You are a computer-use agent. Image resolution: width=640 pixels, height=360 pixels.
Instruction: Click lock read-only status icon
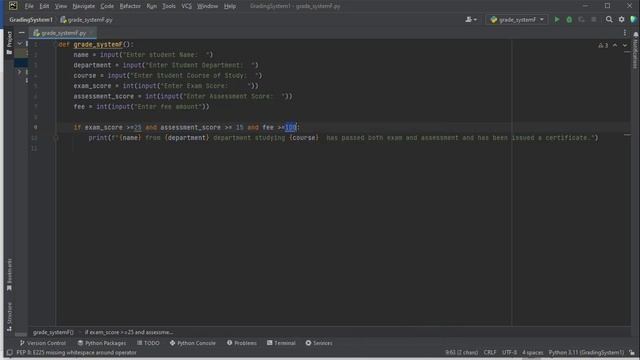coord(632,353)
